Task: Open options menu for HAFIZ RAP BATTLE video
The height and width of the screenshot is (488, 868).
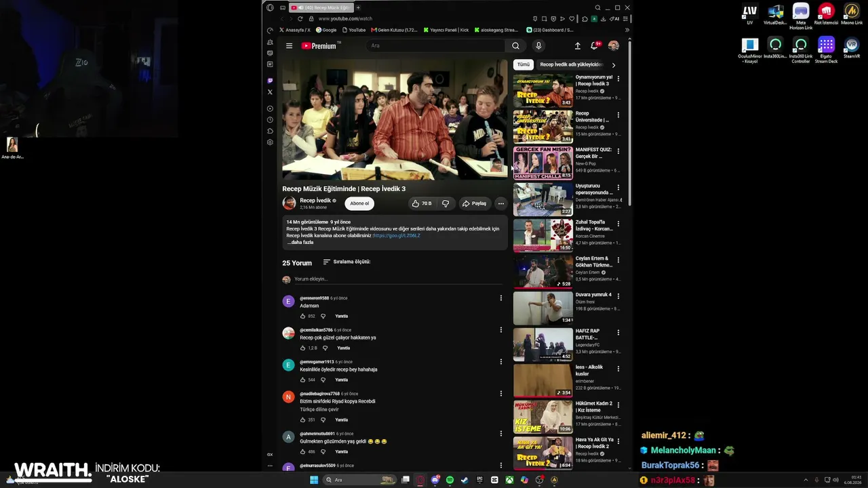Action: [618, 332]
